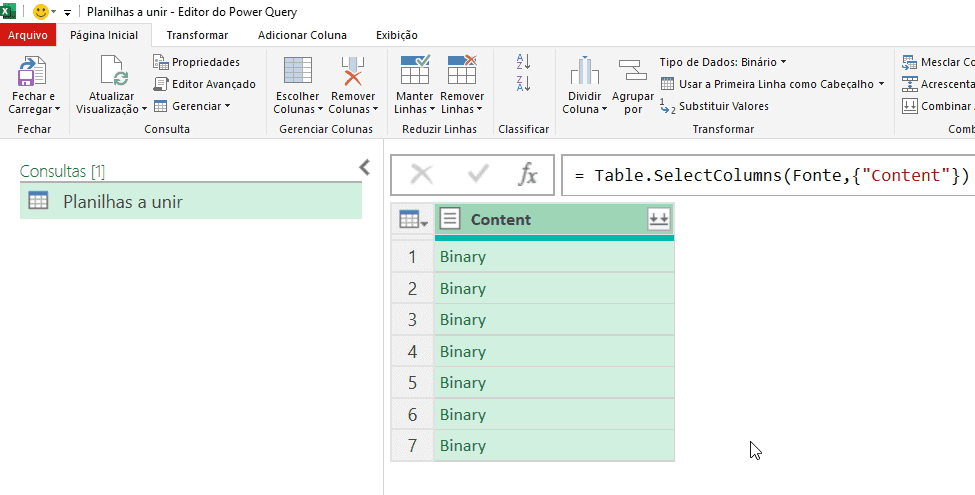Select row number 7 in the grid
975x495 pixels.
pos(412,446)
